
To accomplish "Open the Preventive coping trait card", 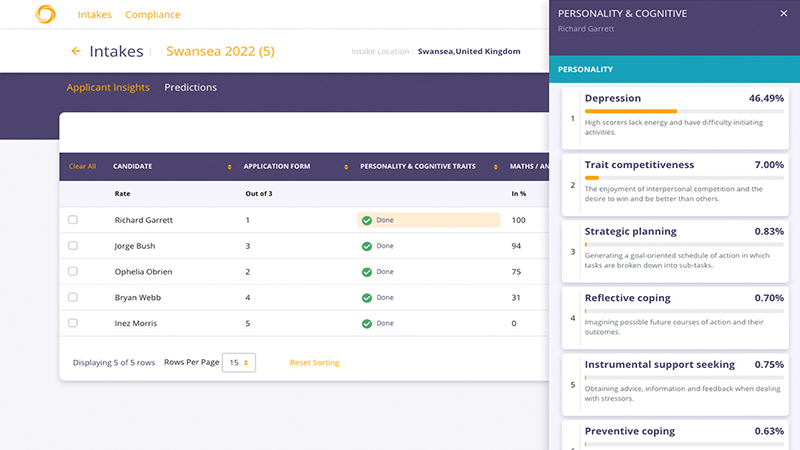I will (x=675, y=435).
